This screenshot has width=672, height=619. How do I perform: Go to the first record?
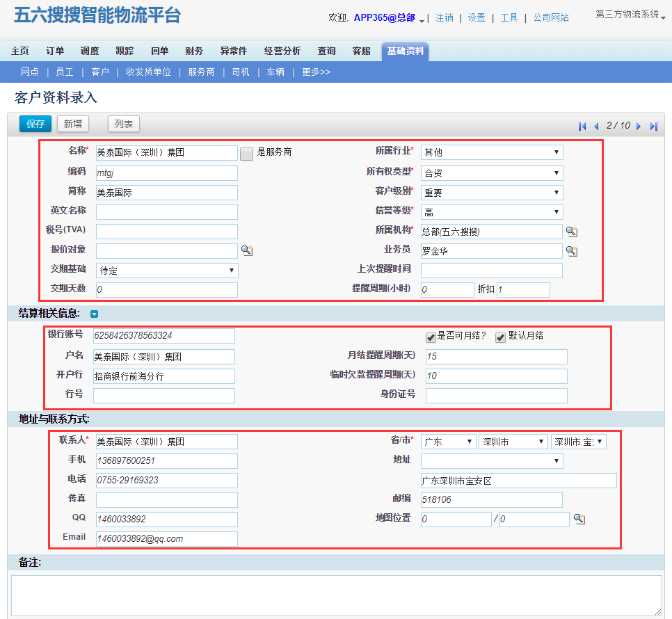[582, 126]
